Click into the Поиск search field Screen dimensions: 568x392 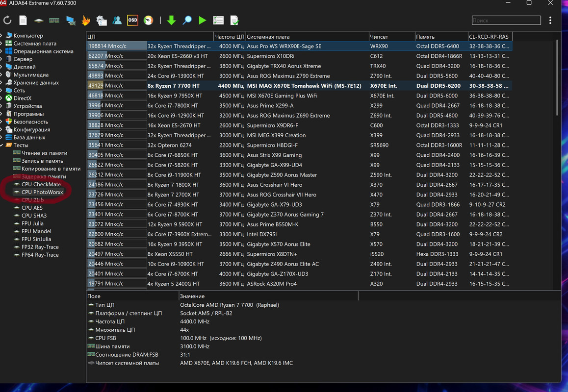pos(506,20)
